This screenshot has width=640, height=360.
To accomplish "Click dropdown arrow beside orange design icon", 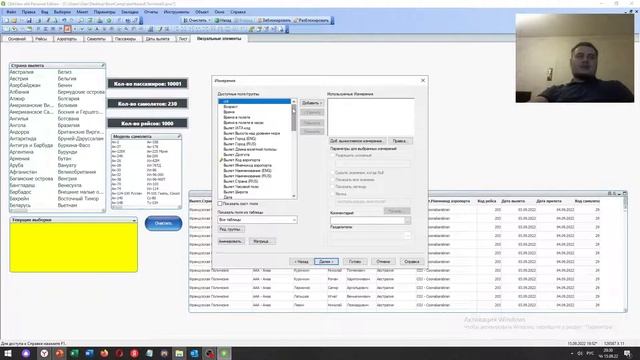I will pyautogui.click(x=74, y=29).
